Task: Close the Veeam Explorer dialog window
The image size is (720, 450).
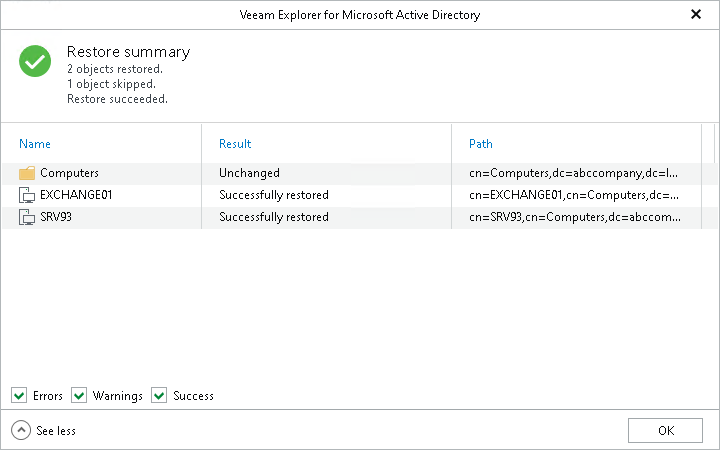Action: point(696,15)
